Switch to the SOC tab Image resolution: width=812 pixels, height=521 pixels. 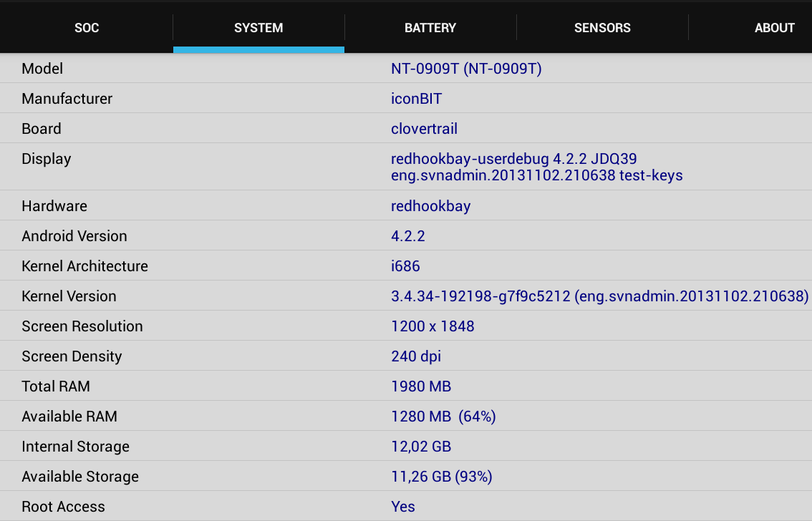87,28
